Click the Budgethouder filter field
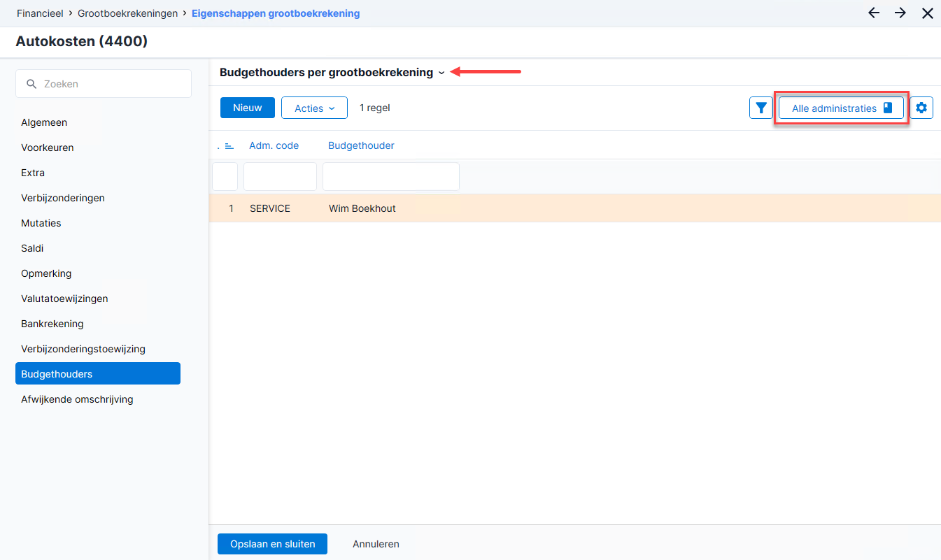This screenshot has height=560, width=941. (x=391, y=176)
